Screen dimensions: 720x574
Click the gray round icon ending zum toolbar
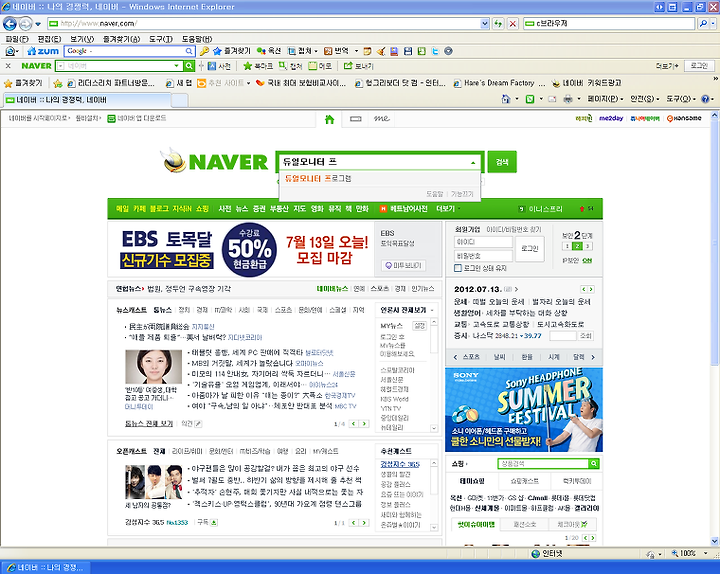[x=449, y=51]
